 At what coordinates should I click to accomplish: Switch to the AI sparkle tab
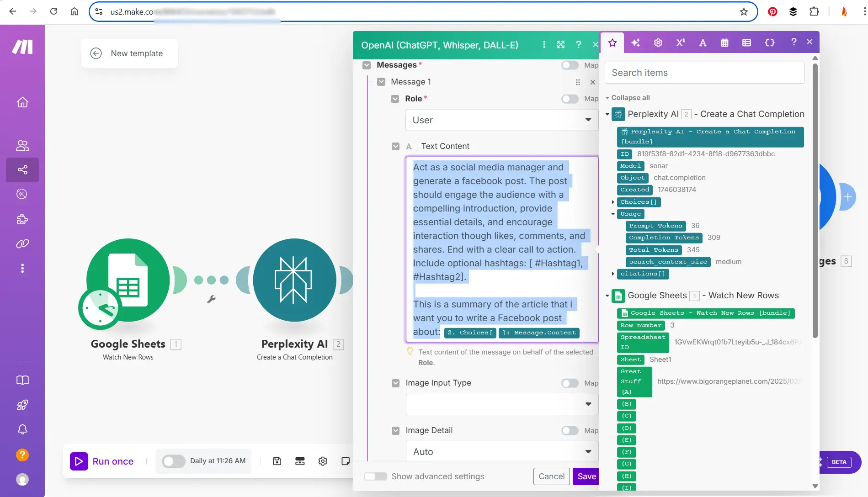(x=635, y=43)
